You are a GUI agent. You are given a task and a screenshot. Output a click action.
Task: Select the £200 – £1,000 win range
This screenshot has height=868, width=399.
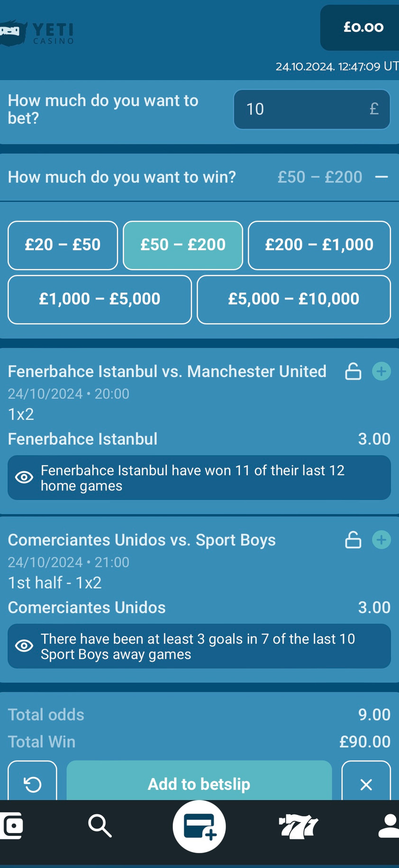[319, 245]
